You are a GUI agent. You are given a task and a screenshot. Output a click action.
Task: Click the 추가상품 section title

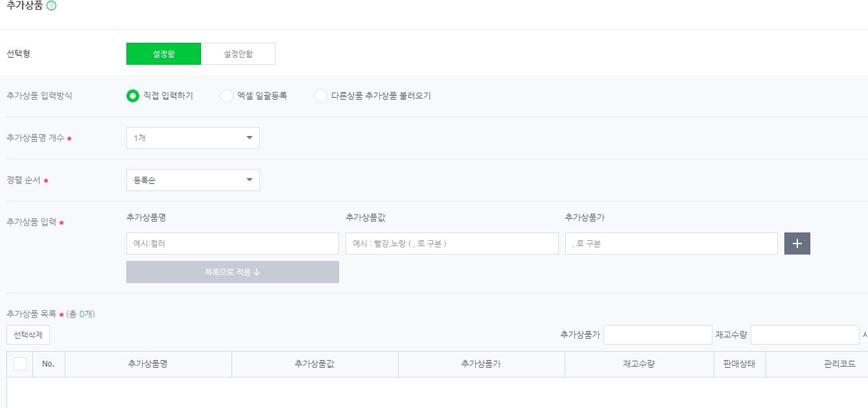25,5
